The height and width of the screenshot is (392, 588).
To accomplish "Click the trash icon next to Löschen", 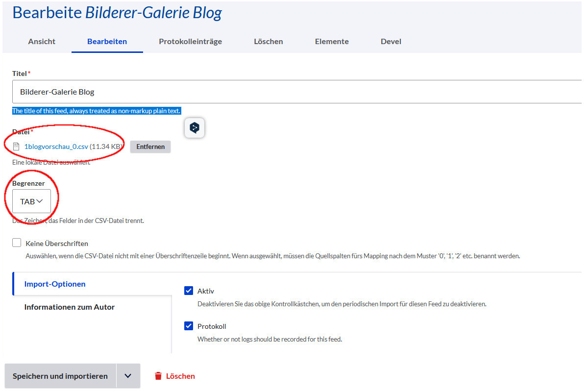I will 157,375.
